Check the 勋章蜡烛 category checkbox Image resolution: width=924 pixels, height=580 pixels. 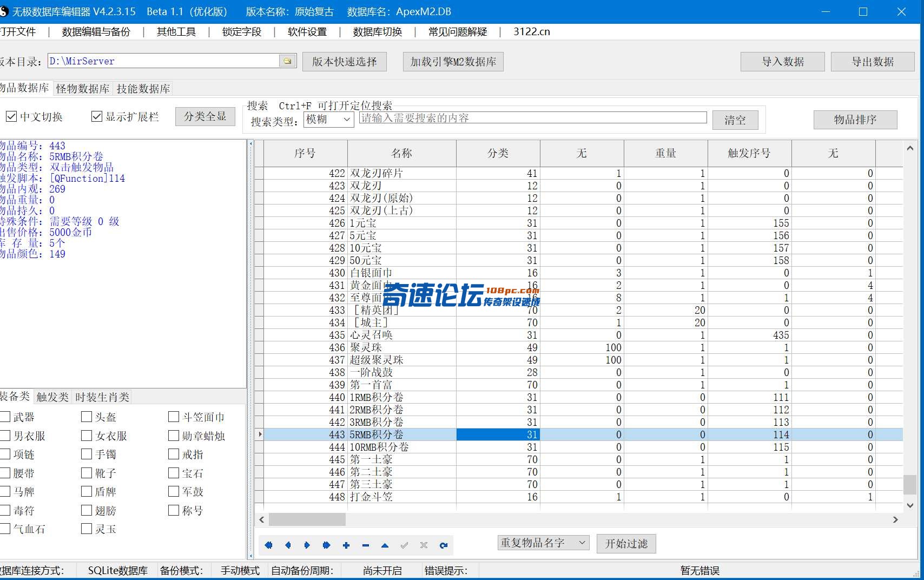click(174, 436)
